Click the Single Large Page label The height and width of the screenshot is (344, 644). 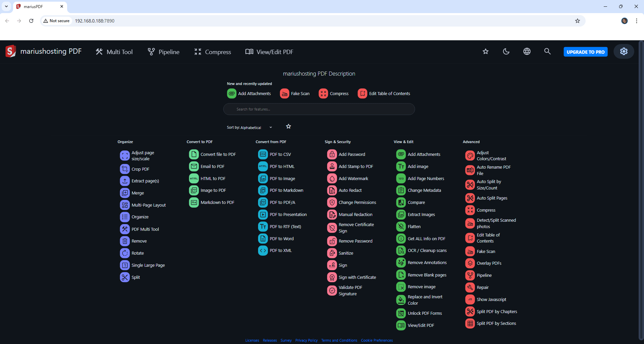[148, 265]
